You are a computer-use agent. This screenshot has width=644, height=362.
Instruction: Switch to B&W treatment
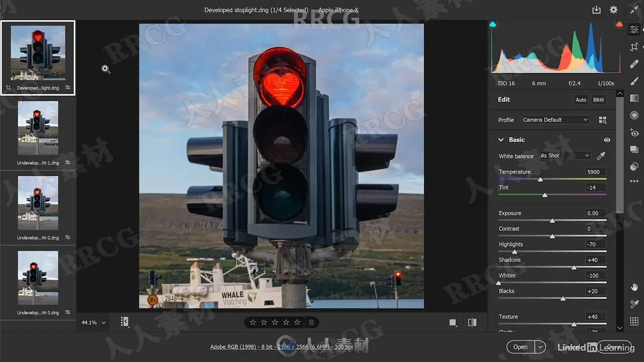pyautogui.click(x=598, y=100)
